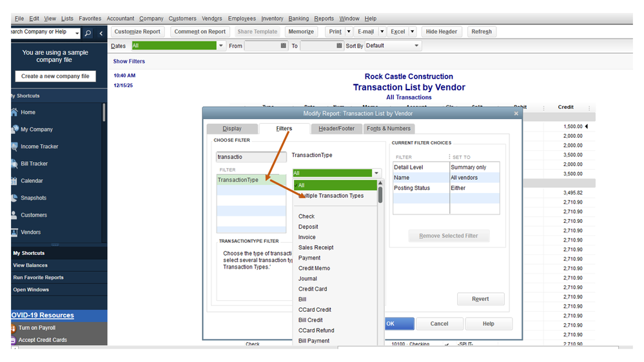Click Create a new company file
This screenshot has width=644, height=362.
(x=55, y=76)
